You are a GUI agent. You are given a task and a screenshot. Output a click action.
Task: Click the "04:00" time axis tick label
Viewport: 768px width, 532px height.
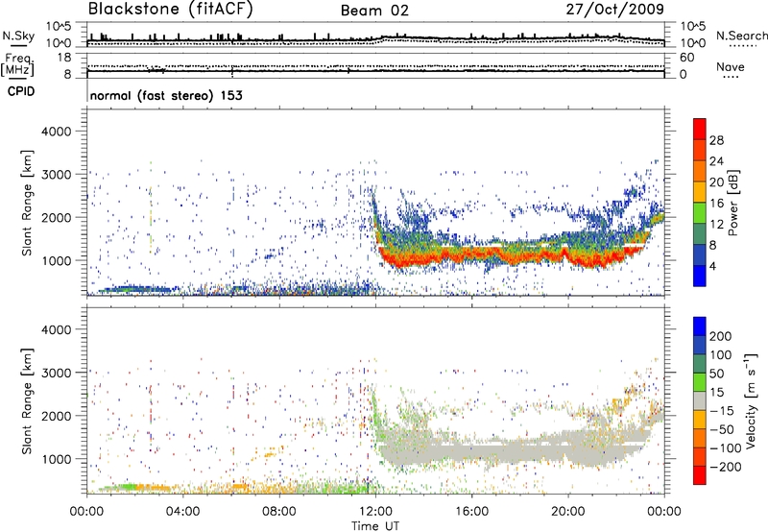pyautogui.click(x=182, y=512)
